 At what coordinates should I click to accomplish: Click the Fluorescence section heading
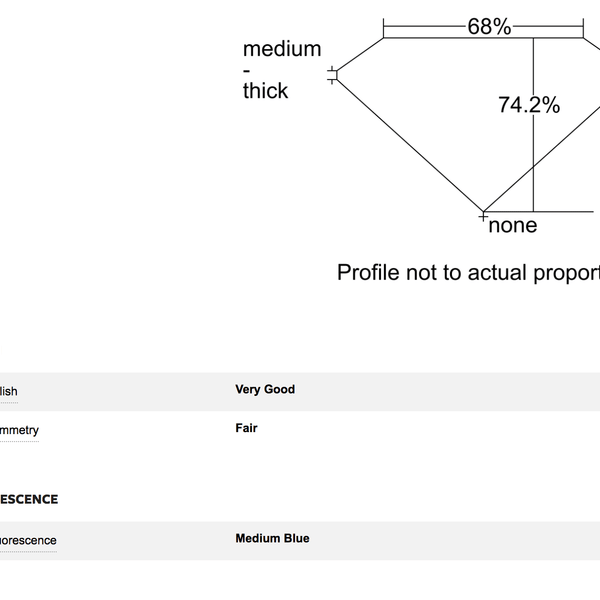coord(29,499)
